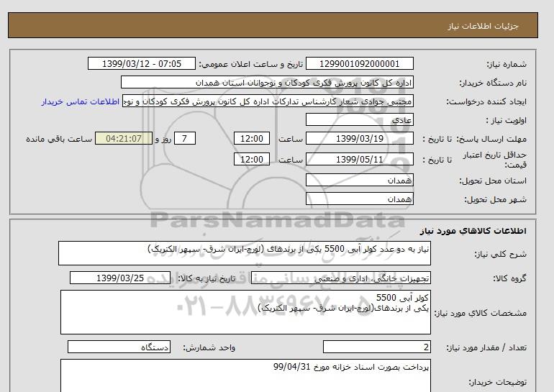Click the price validity date 1399/05/11
554x392 pixels.
click(x=359, y=159)
